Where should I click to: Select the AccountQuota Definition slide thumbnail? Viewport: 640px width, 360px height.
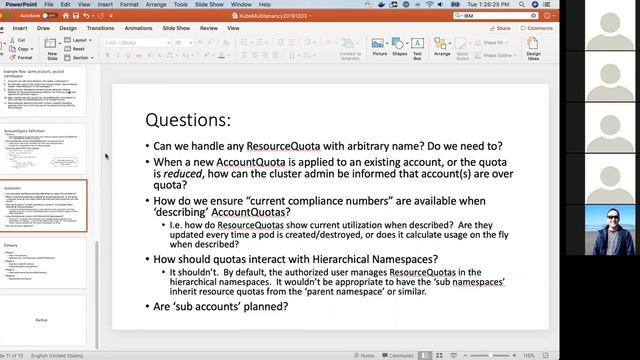[43, 150]
